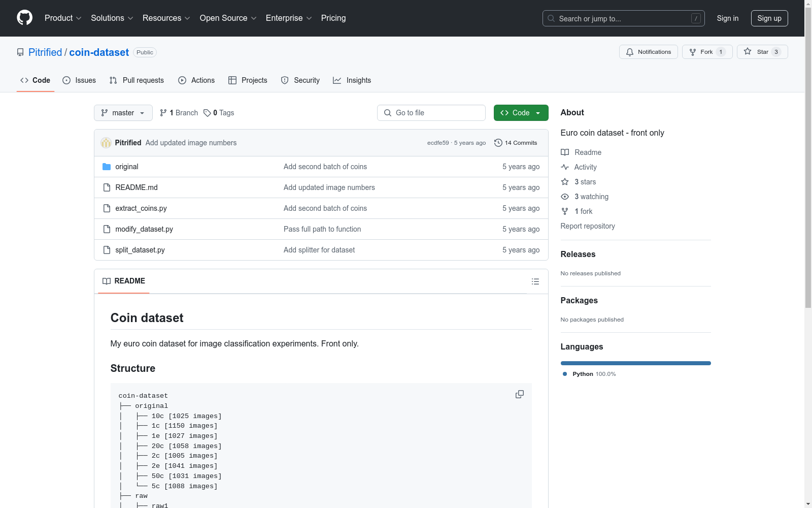
Task: Open the README outline icon
Action: point(535,281)
